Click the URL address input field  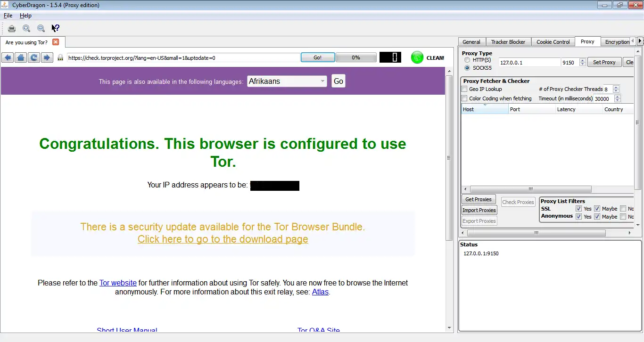click(183, 57)
